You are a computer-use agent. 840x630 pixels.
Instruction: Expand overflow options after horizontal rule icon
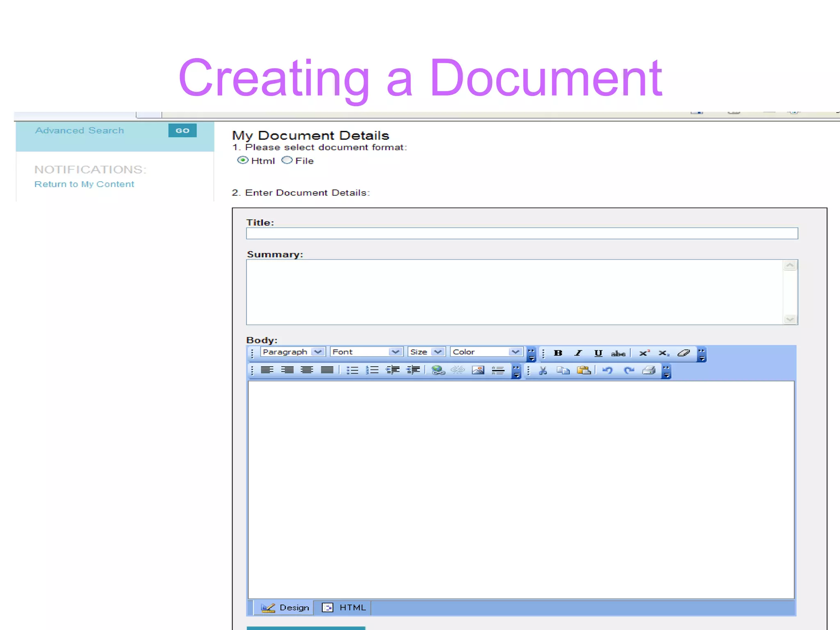pyautogui.click(x=516, y=371)
